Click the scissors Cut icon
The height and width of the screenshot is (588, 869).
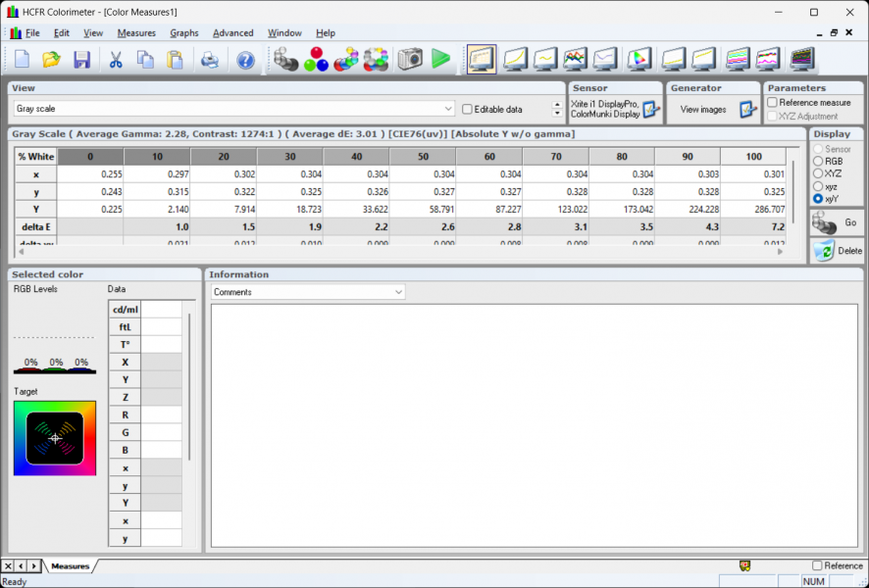coord(115,60)
